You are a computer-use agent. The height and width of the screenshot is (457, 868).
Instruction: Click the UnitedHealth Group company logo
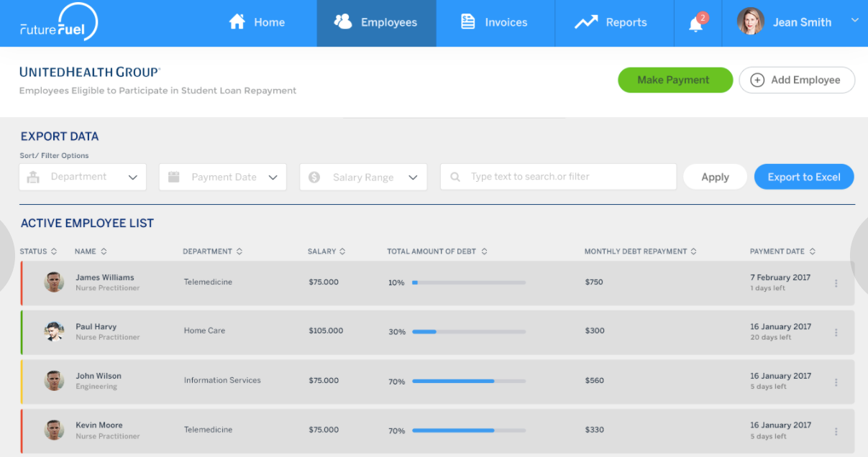90,72
